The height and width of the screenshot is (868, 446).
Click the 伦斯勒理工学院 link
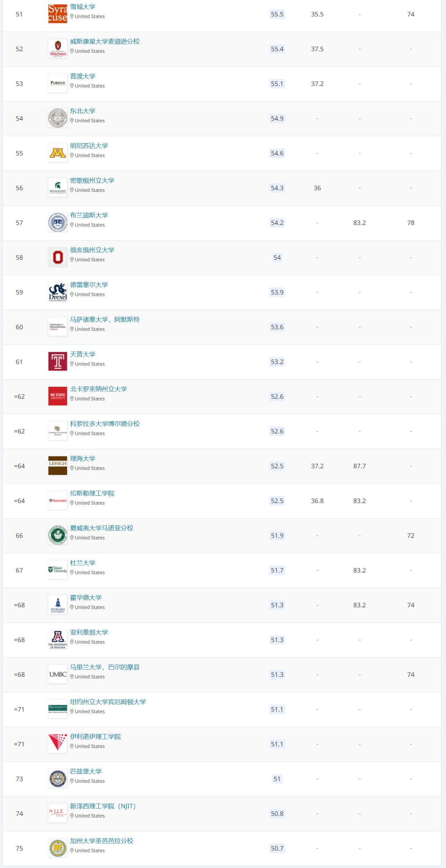point(92,493)
